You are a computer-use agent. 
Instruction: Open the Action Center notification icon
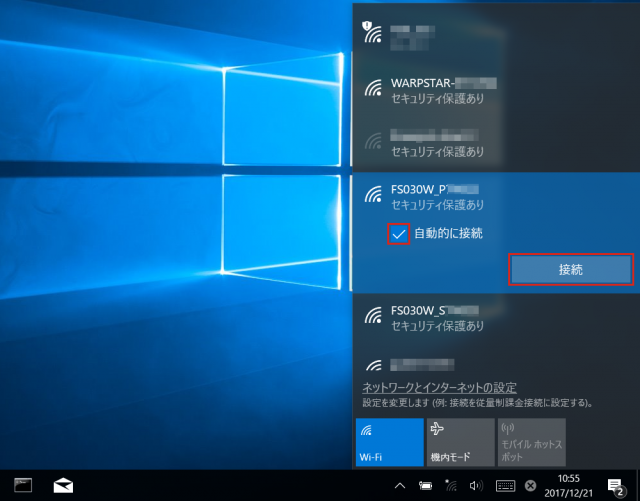click(617, 486)
